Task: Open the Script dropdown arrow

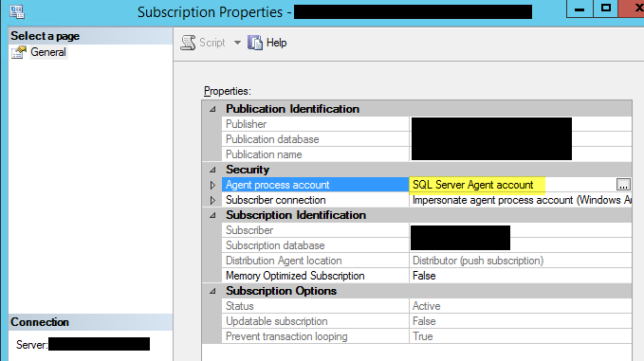Action: pyautogui.click(x=237, y=43)
